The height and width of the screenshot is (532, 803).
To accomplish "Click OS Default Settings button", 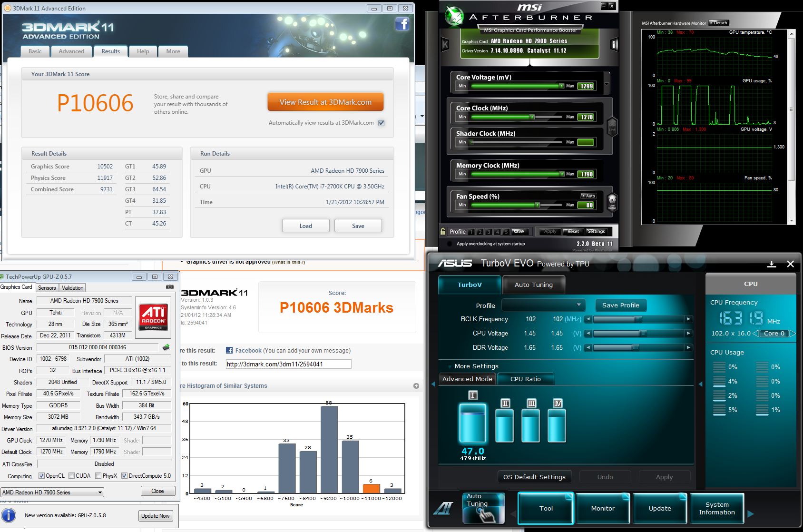I will (535, 477).
